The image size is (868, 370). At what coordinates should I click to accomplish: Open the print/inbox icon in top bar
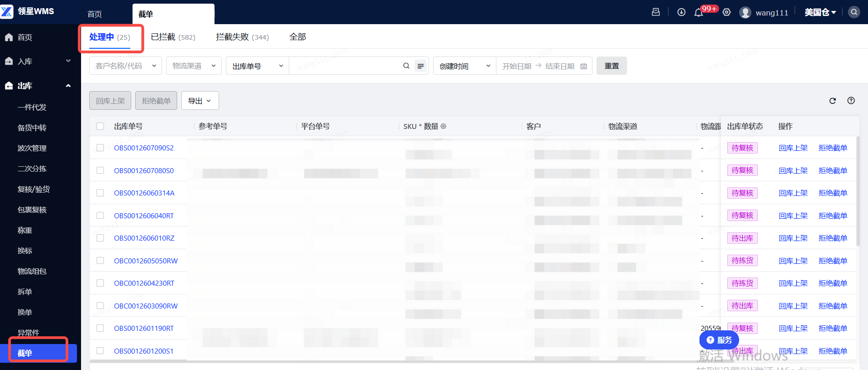tap(656, 12)
